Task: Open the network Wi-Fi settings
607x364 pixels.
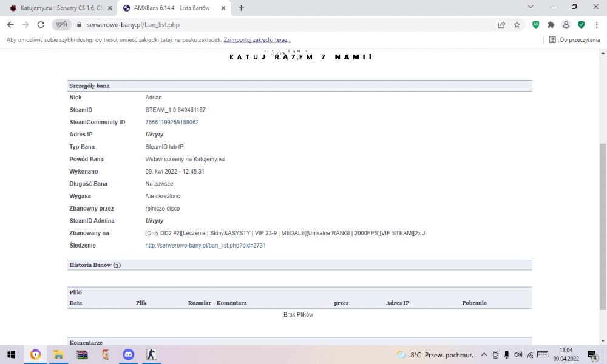Action: (530, 355)
